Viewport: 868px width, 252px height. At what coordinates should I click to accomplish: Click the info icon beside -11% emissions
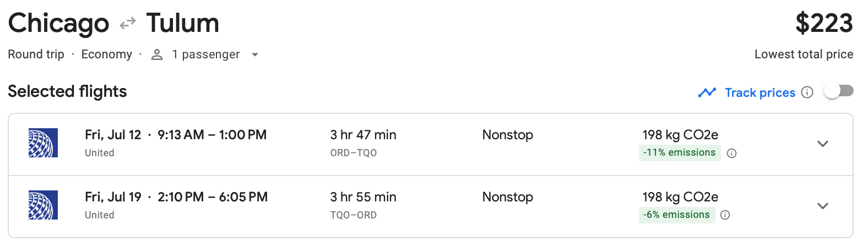pyautogui.click(x=731, y=154)
